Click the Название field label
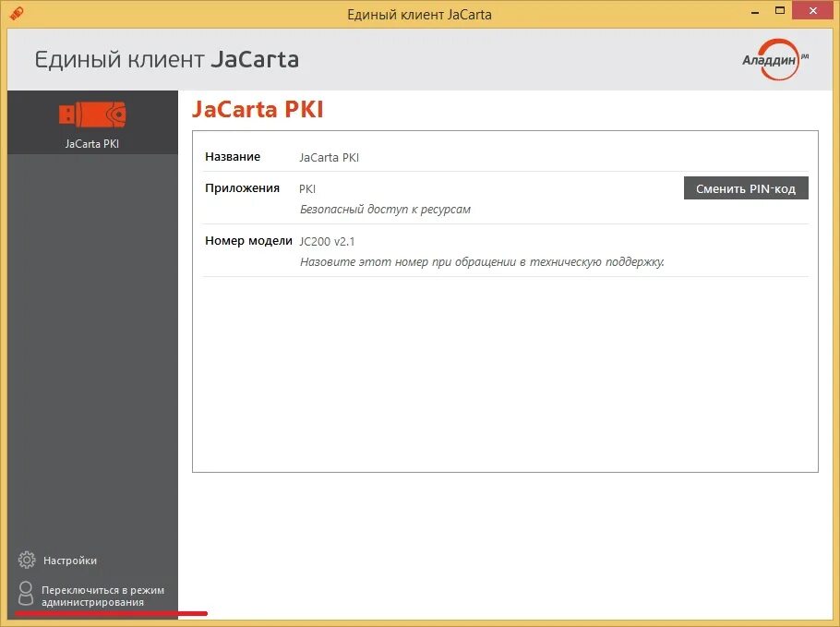Screen dimensions: 840x627 click(x=233, y=156)
